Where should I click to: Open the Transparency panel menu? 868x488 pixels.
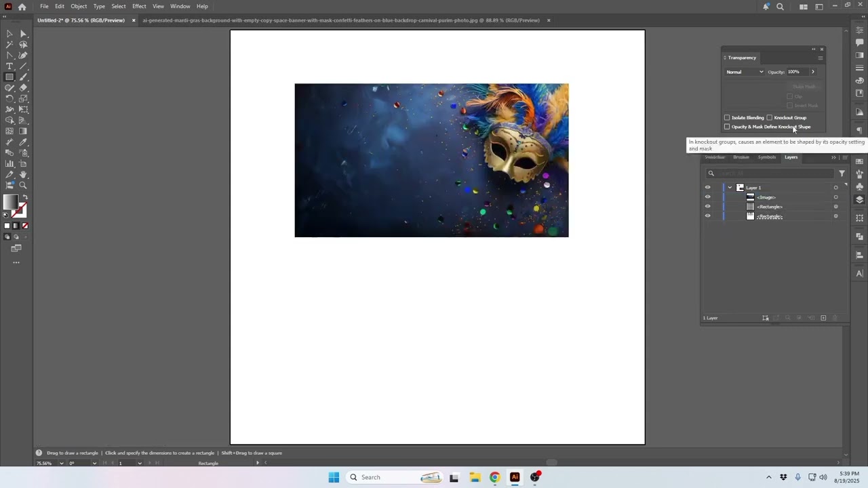(820, 58)
